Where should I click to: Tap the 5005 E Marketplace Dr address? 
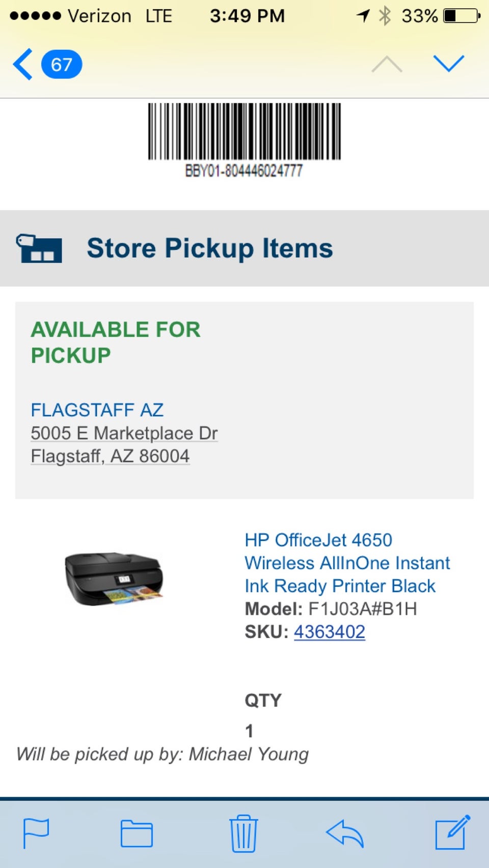click(x=124, y=433)
